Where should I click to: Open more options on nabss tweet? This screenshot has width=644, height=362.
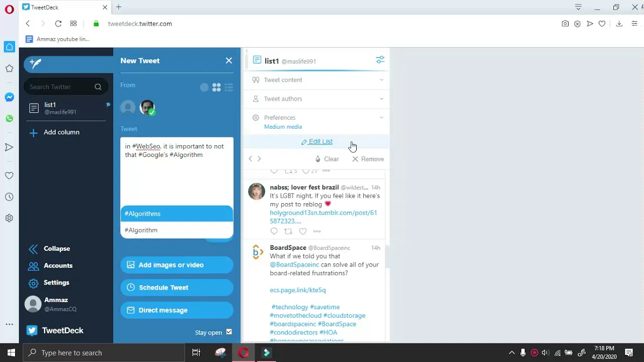(x=317, y=231)
